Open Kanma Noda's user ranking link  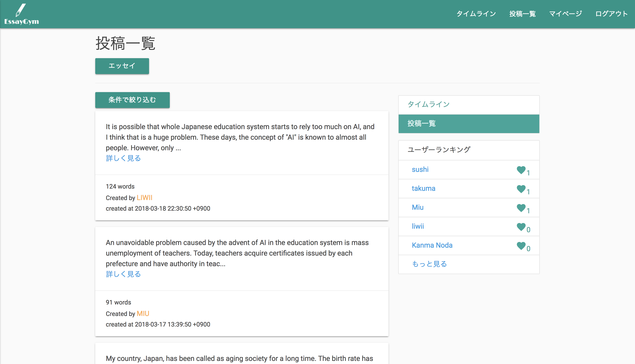432,245
